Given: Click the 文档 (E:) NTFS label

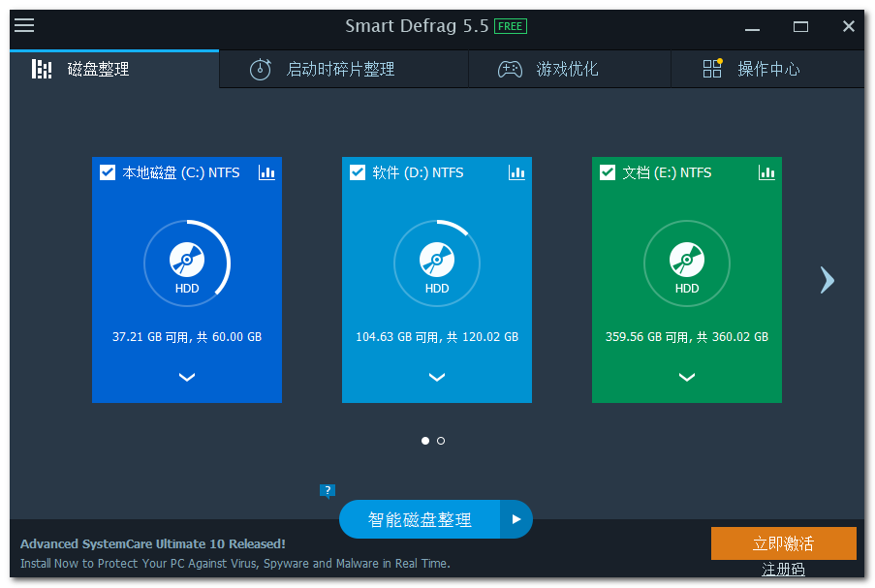Looking at the screenshot, I should tap(667, 173).
